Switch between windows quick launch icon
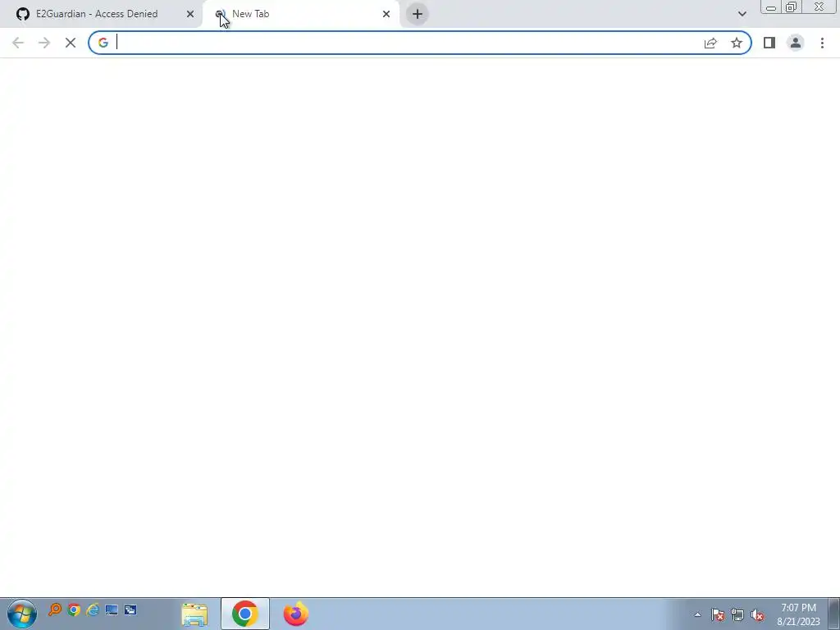840x630 pixels. pos(130,609)
